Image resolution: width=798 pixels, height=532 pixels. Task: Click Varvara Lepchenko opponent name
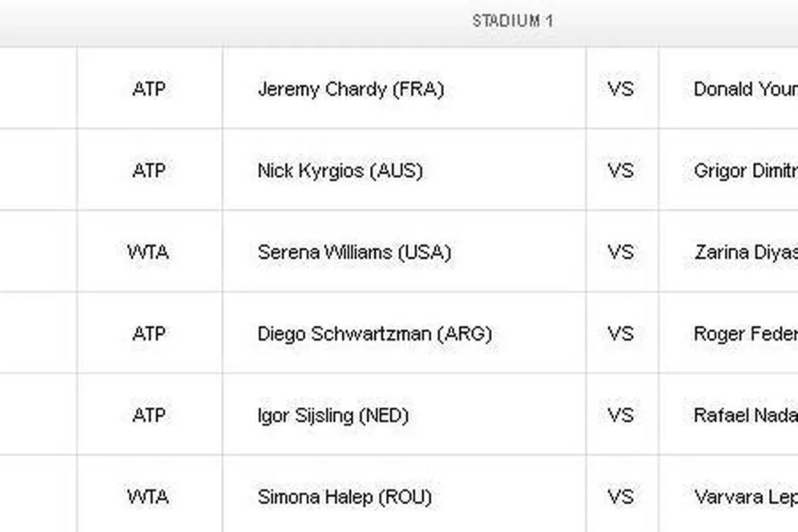(x=745, y=497)
